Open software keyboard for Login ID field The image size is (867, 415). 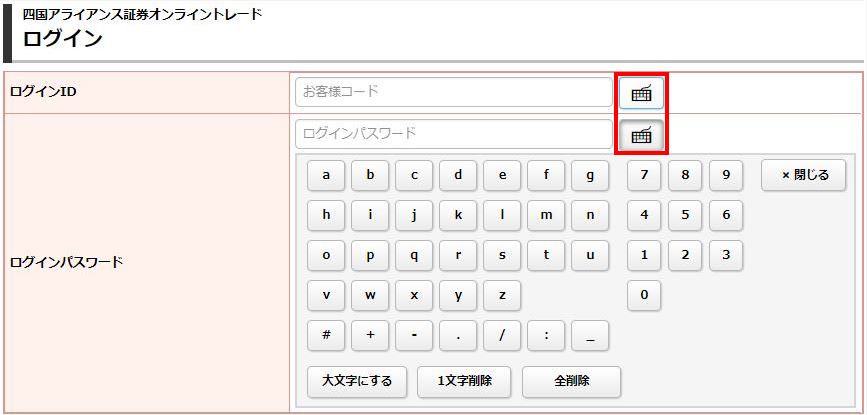point(641,92)
